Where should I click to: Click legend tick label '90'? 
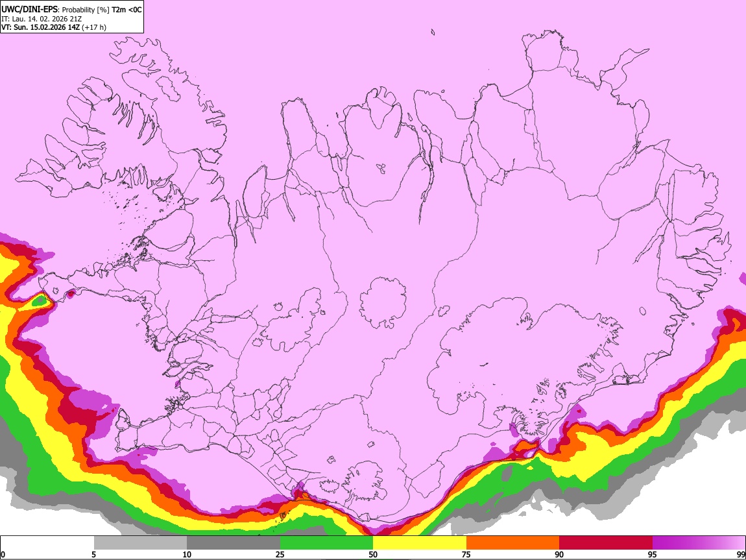click(559, 554)
